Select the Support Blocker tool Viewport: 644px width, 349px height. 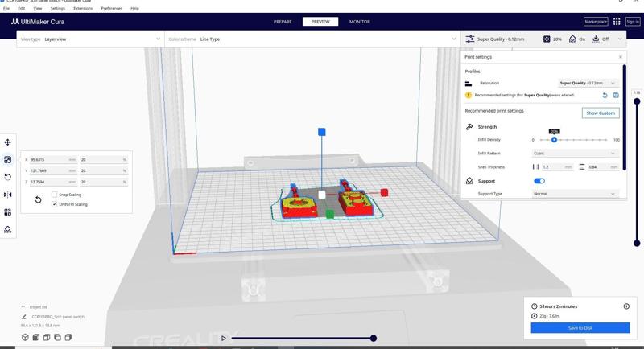click(8, 230)
